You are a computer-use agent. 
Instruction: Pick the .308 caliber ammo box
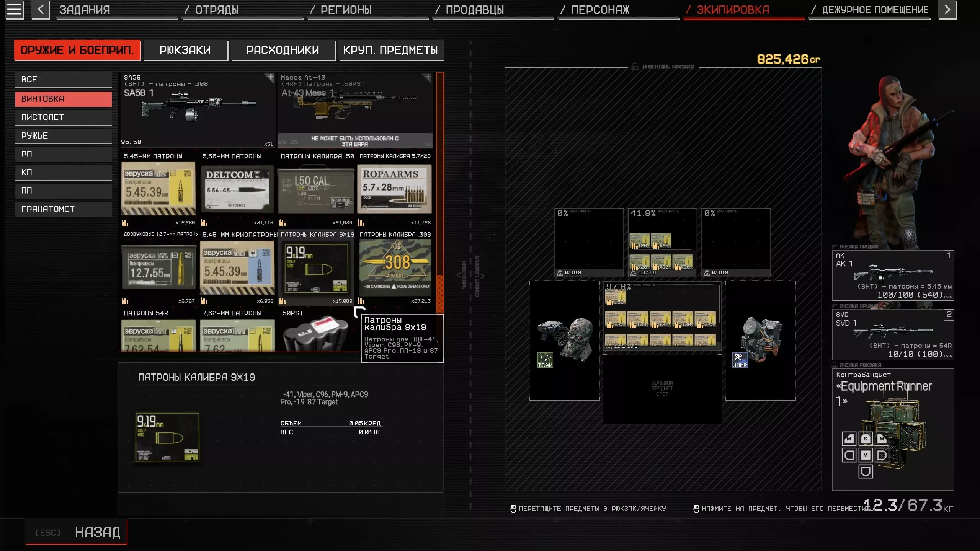click(x=395, y=267)
